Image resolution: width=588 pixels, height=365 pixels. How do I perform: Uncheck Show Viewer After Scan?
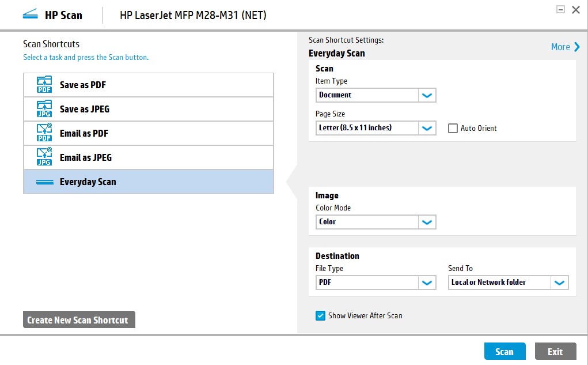[x=320, y=315]
